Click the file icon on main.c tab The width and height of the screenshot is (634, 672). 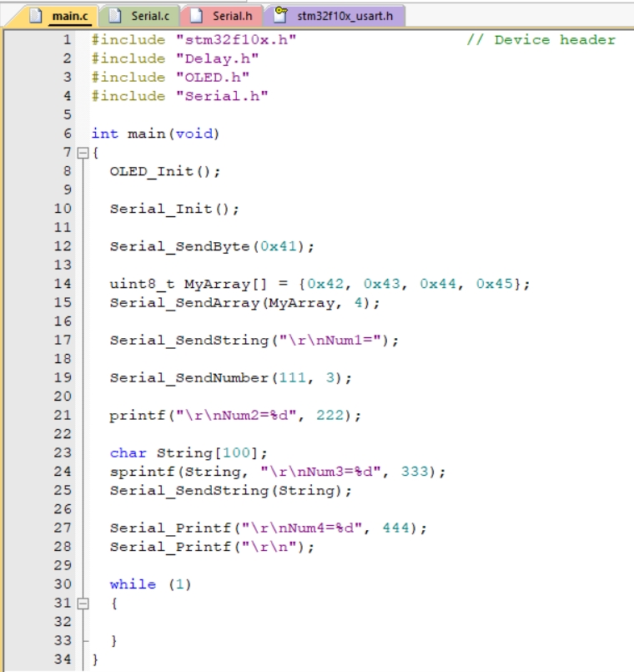tap(36, 16)
